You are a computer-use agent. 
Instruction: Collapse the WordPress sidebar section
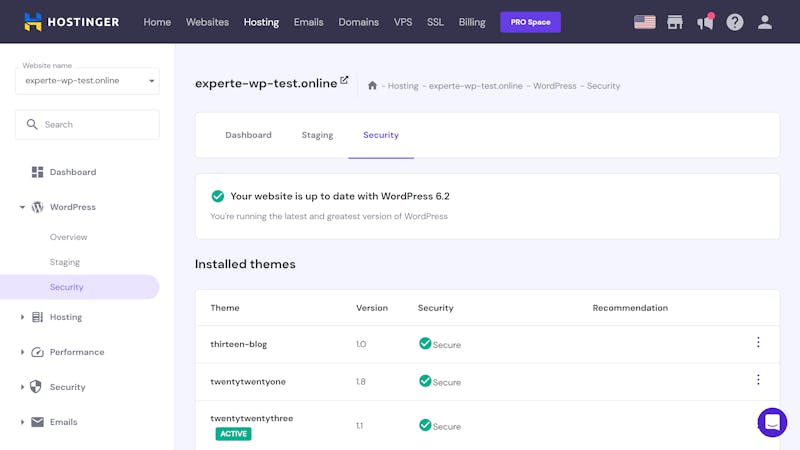22,207
